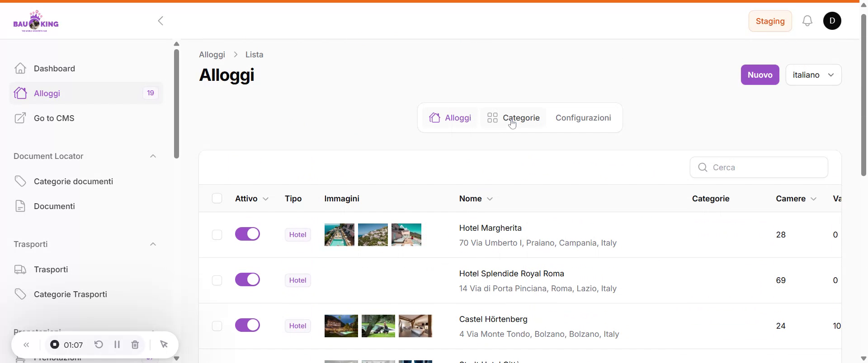Viewport: 868px width, 363px height.
Task: Collapse sidebar with the back chevron
Action: (x=160, y=21)
